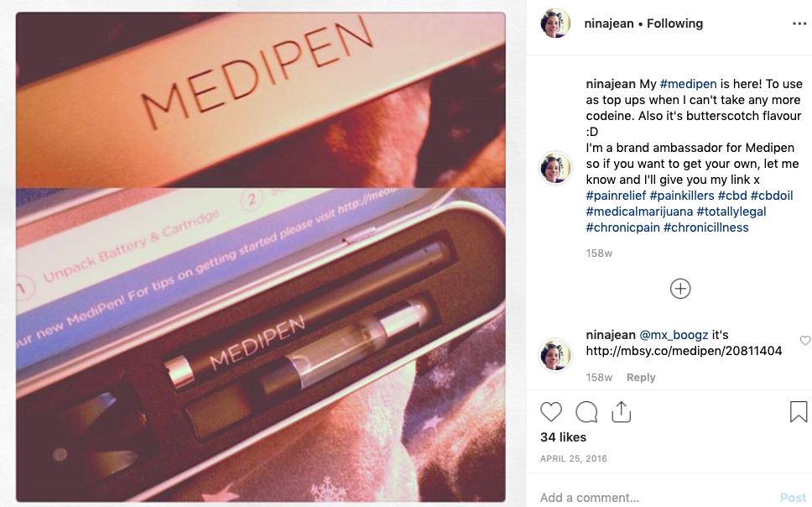This screenshot has height=507, width=812.
Task: Like the post with the heart icon
Action: (551, 412)
